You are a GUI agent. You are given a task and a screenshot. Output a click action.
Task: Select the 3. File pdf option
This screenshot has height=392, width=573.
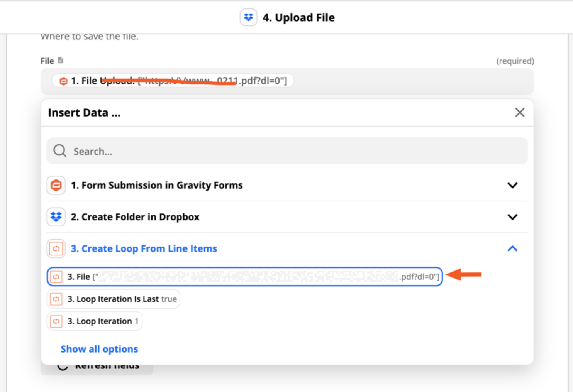tap(245, 277)
